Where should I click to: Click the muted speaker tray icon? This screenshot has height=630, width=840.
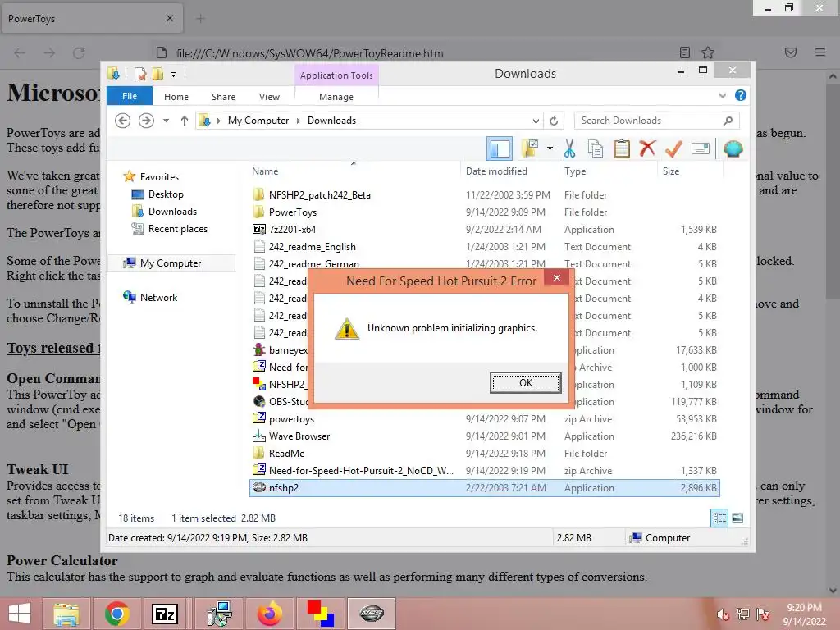pos(723,614)
